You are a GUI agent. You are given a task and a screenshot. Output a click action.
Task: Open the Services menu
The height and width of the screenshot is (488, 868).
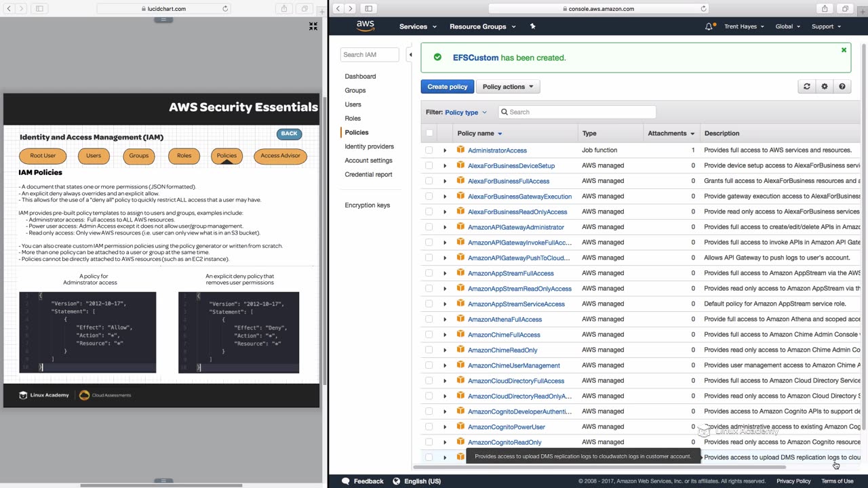[418, 26]
